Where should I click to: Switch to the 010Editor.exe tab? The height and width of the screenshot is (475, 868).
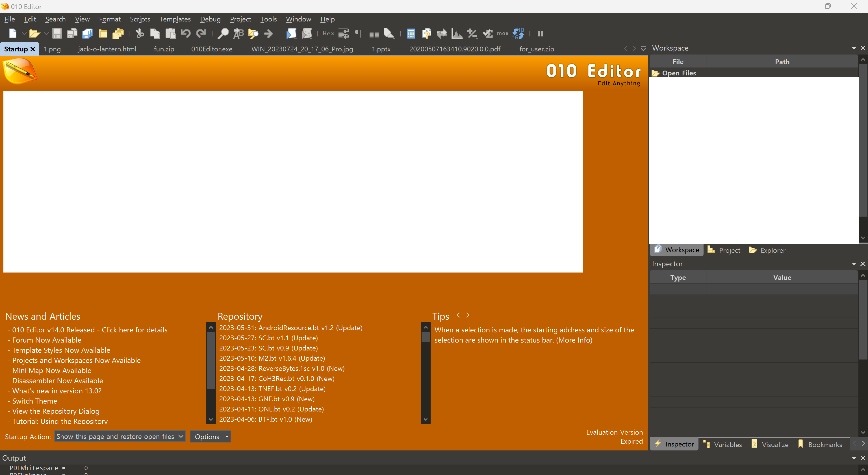coord(212,49)
